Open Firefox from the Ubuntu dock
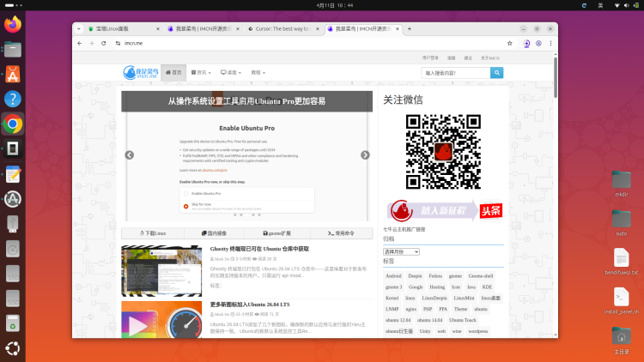The image size is (644, 362). click(12, 25)
